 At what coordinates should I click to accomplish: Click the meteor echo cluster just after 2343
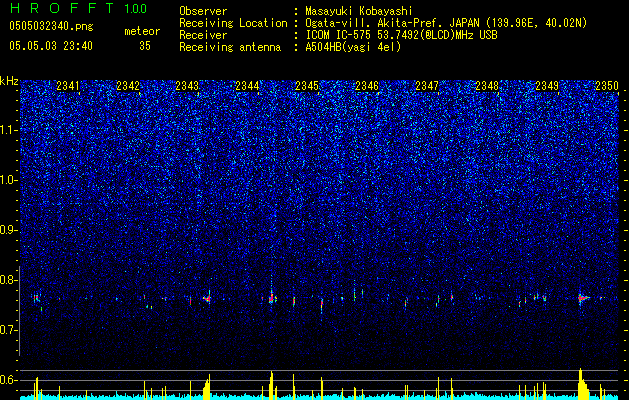point(207,298)
